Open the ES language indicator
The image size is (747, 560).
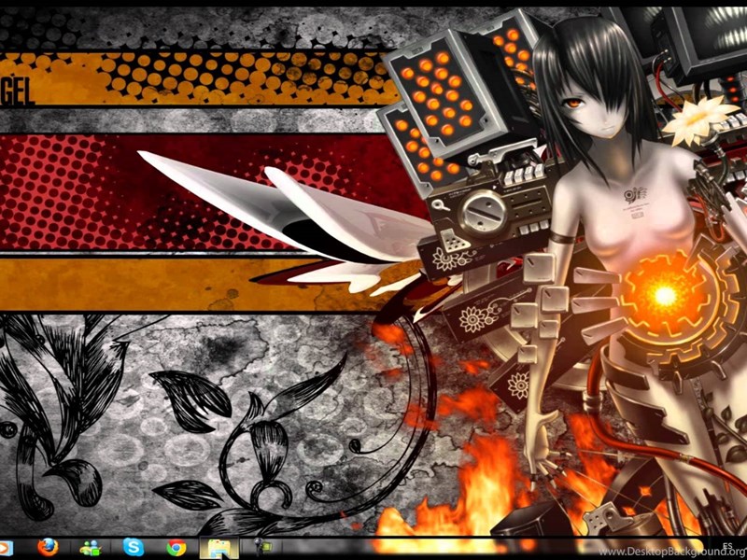[x=726, y=544]
